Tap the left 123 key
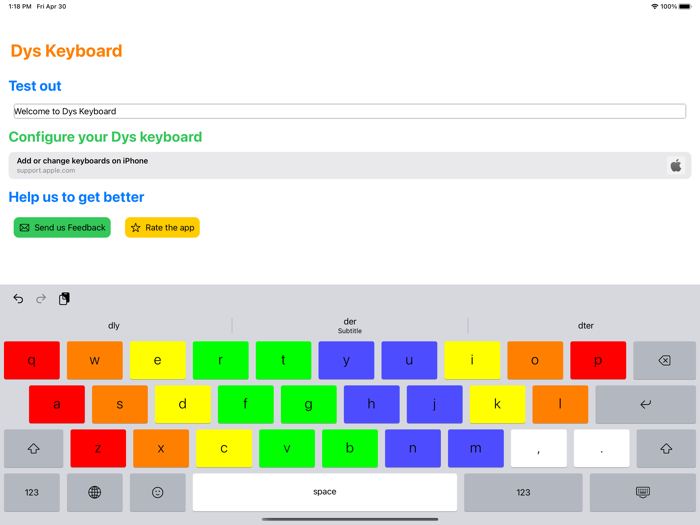700x525 pixels. (32, 492)
